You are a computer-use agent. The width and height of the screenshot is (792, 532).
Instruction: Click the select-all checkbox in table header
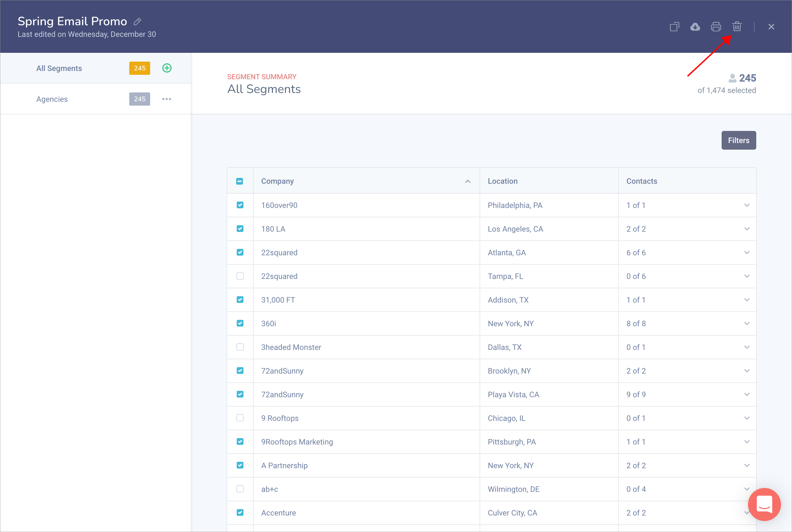click(240, 181)
